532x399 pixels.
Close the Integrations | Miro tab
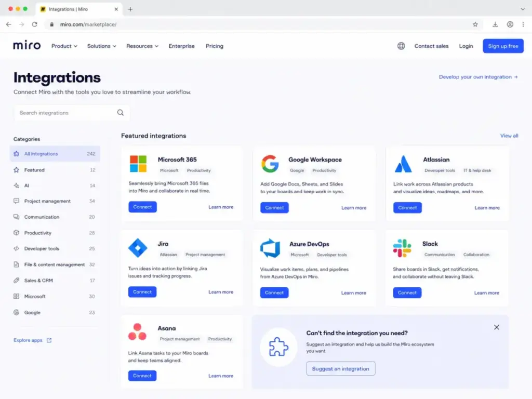[x=116, y=9]
